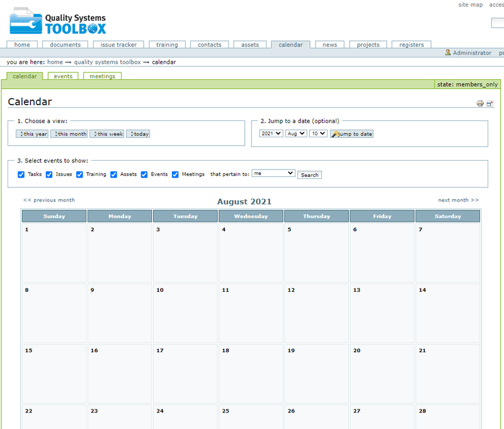This screenshot has height=429, width=504.
Task: Open the home navigation tab
Action: point(22,45)
